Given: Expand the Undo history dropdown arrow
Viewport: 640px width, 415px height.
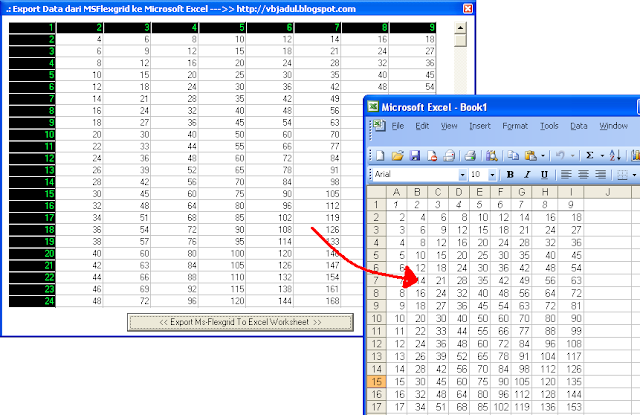Looking at the screenshot, I should (x=572, y=155).
